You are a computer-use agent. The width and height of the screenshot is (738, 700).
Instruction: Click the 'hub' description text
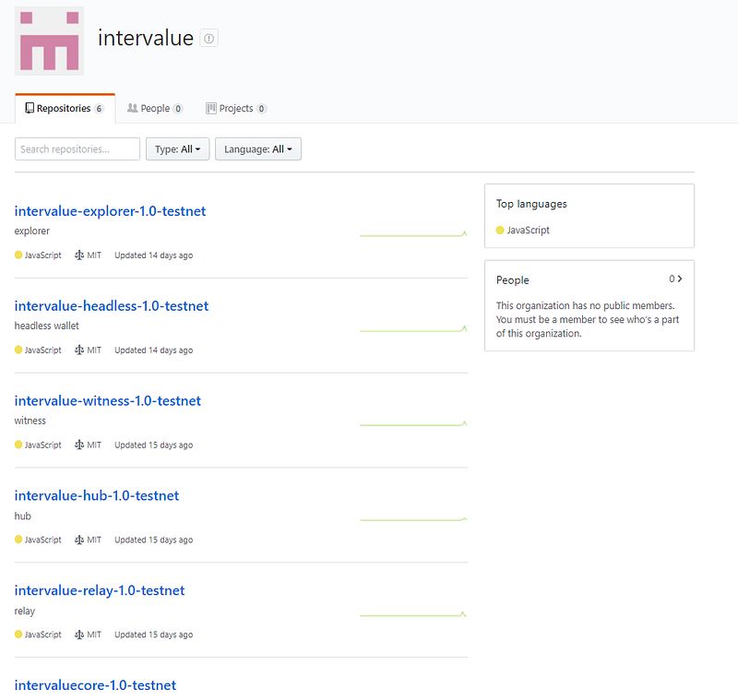point(22,516)
